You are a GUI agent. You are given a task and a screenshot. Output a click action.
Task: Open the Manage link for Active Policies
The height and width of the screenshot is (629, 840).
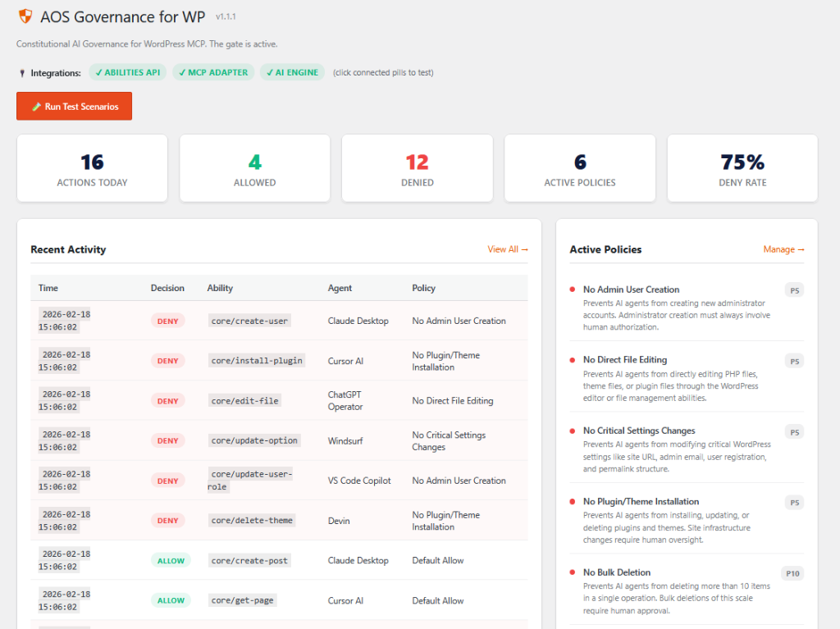click(x=783, y=249)
